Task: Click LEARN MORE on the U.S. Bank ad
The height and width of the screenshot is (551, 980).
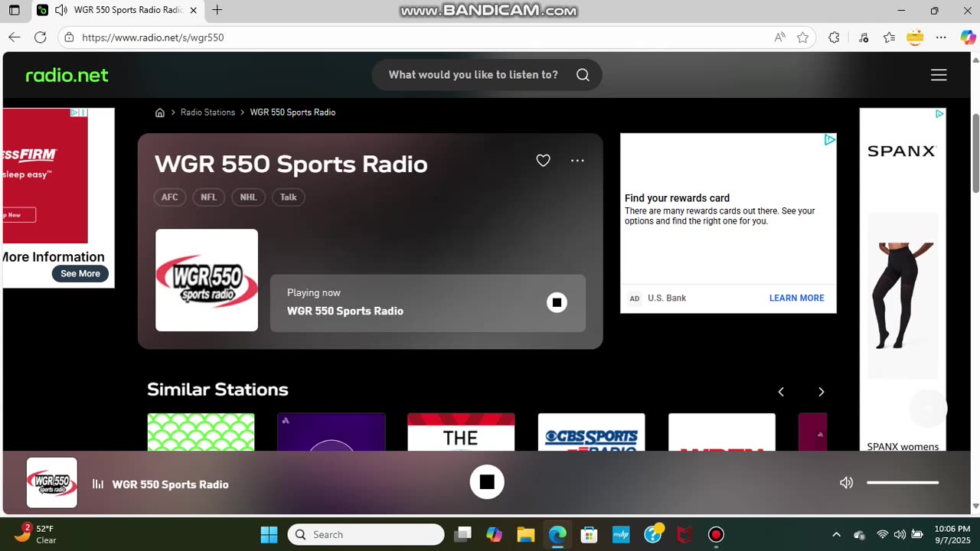Action: 796,298
